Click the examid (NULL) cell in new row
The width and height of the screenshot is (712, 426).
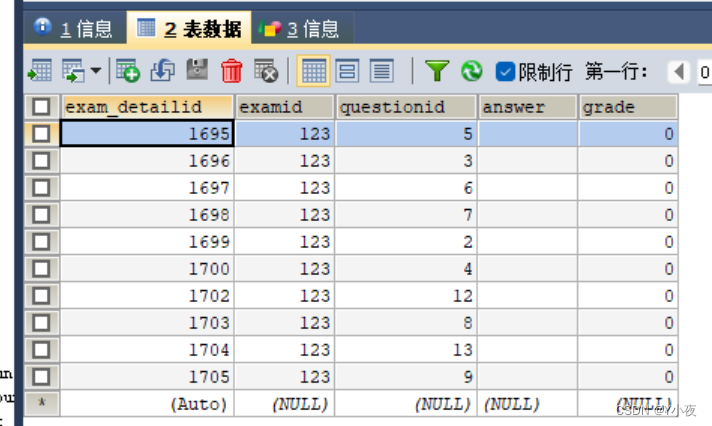tap(285, 404)
